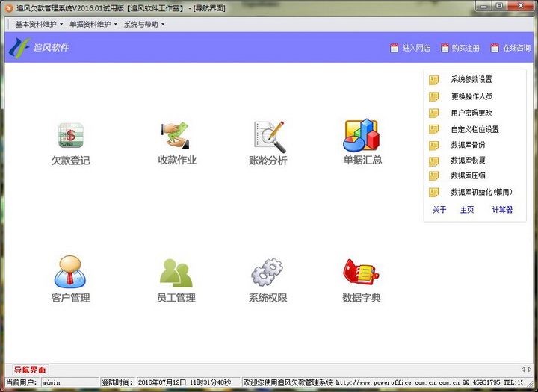
Task: Choose 数据库备份 option
Action: click(x=468, y=145)
